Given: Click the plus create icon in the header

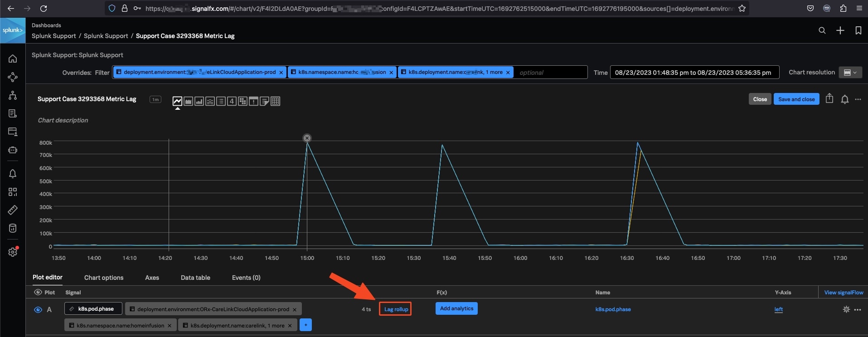Looking at the screenshot, I should tap(840, 30).
